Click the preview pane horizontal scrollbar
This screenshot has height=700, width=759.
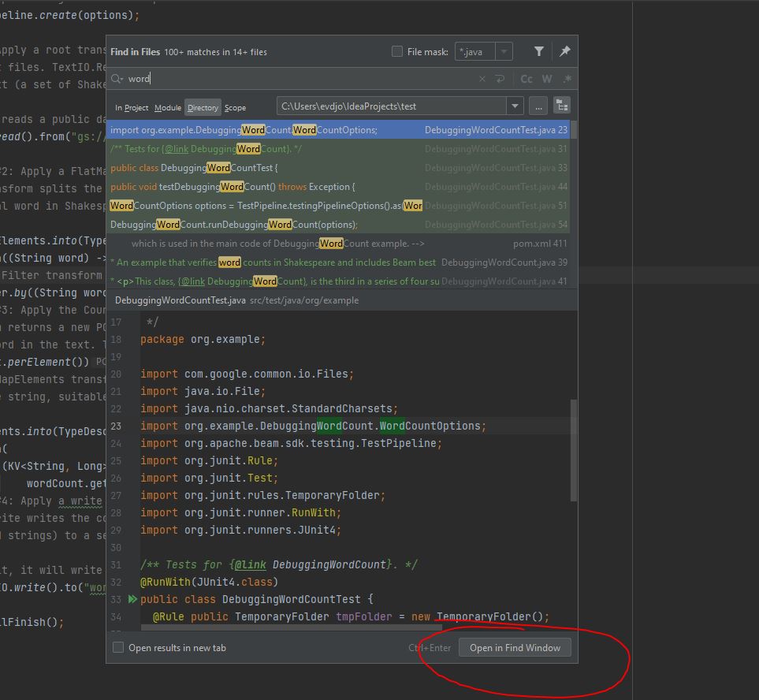pos(292,627)
